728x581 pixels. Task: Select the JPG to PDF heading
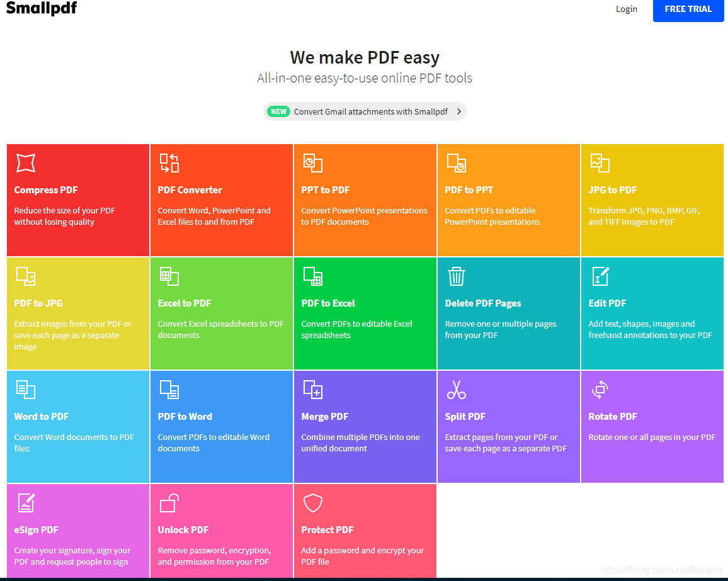612,190
